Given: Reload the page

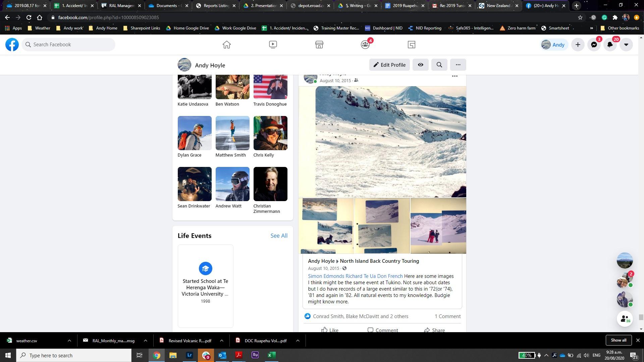Looking at the screenshot, I should tap(29, 17).
